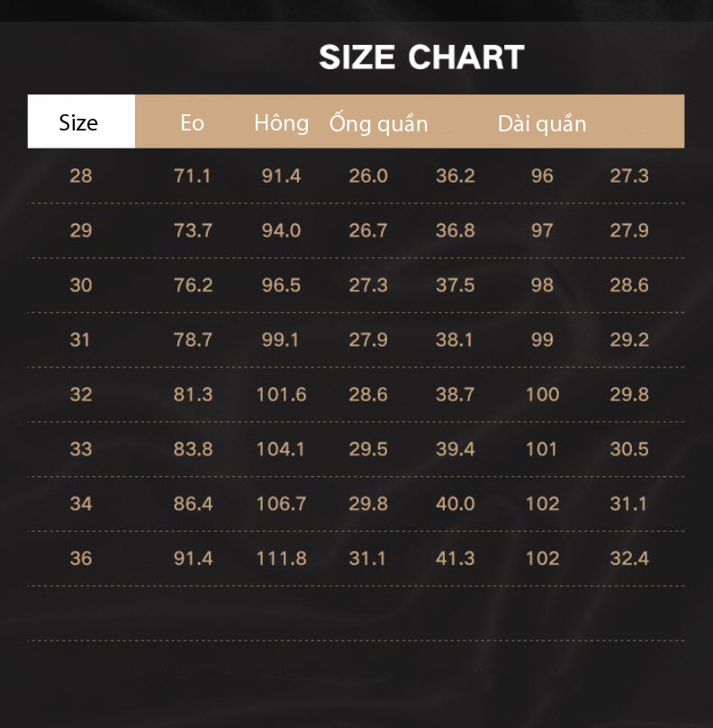Click hip value 101.6 in size 32 row
713x728 pixels.
(x=282, y=395)
